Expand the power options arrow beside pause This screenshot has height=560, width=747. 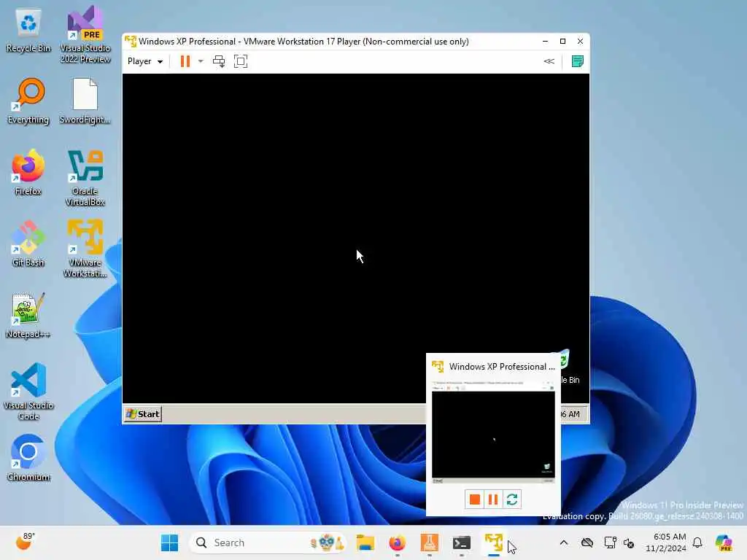coord(201,61)
